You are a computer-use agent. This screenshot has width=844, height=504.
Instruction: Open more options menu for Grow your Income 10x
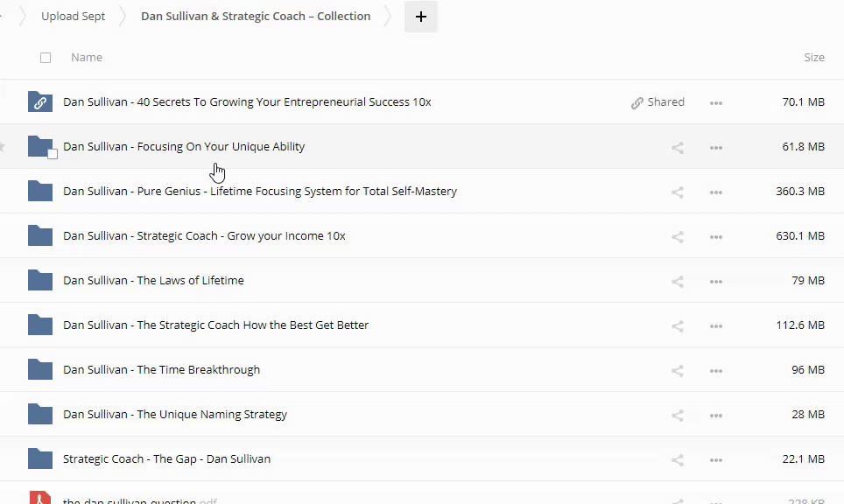point(716,236)
